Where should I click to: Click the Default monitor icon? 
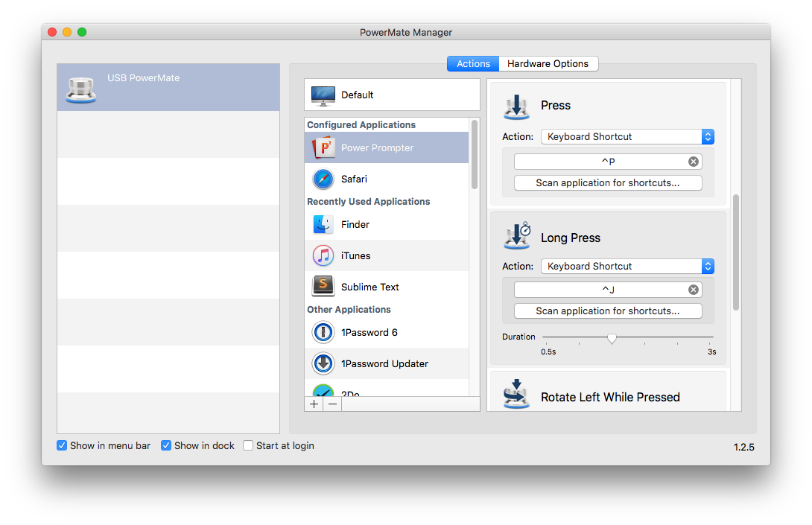click(x=323, y=95)
